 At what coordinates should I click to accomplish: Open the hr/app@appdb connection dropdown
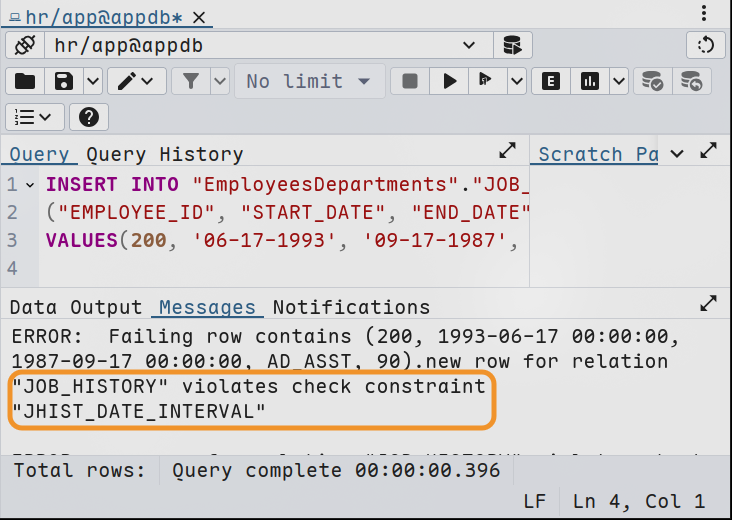[470, 45]
